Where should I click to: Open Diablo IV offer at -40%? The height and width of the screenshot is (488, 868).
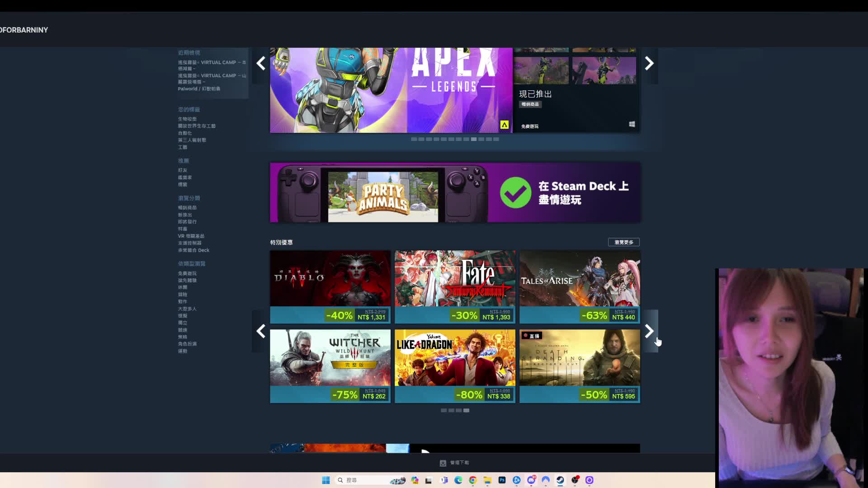330,287
